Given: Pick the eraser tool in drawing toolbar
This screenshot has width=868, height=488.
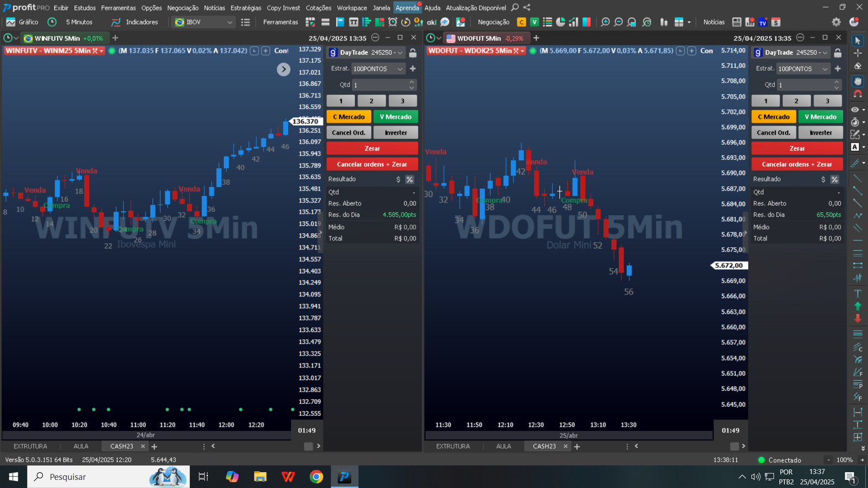Looking at the screenshot, I should pos(858,66).
